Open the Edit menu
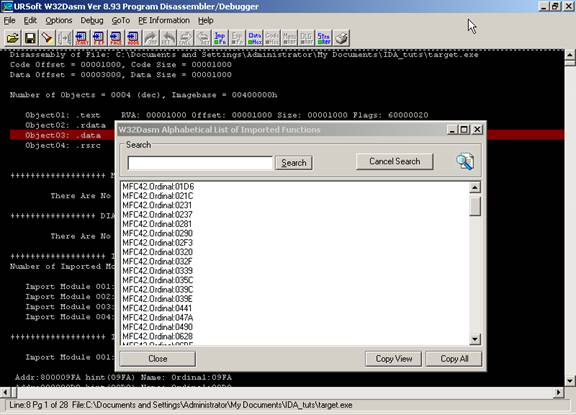 30,21
